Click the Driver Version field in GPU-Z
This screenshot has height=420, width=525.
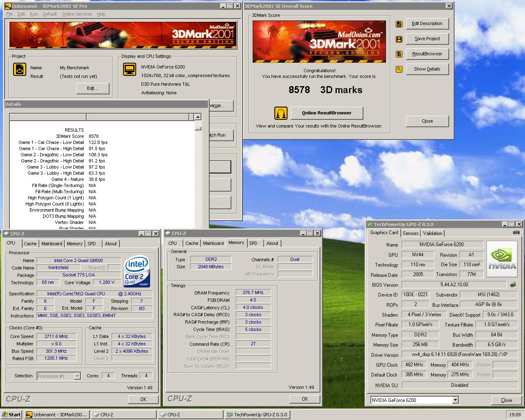(x=459, y=355)
